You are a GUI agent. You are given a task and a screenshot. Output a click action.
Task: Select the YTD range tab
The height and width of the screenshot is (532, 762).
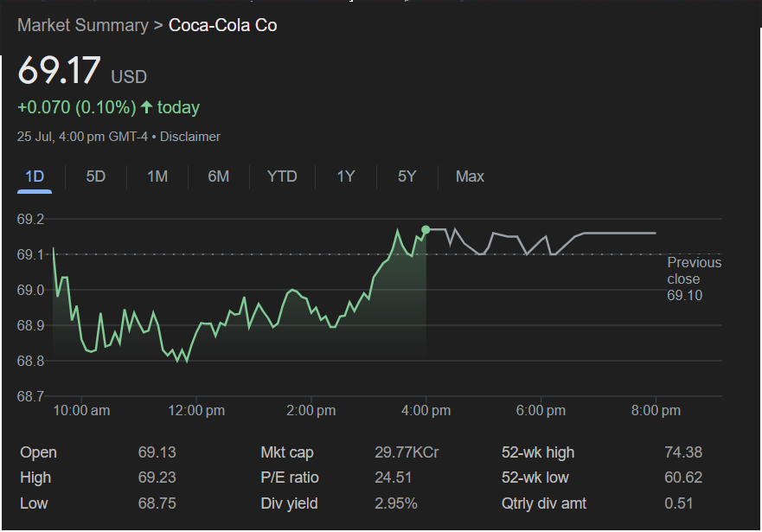click(282, 176)
